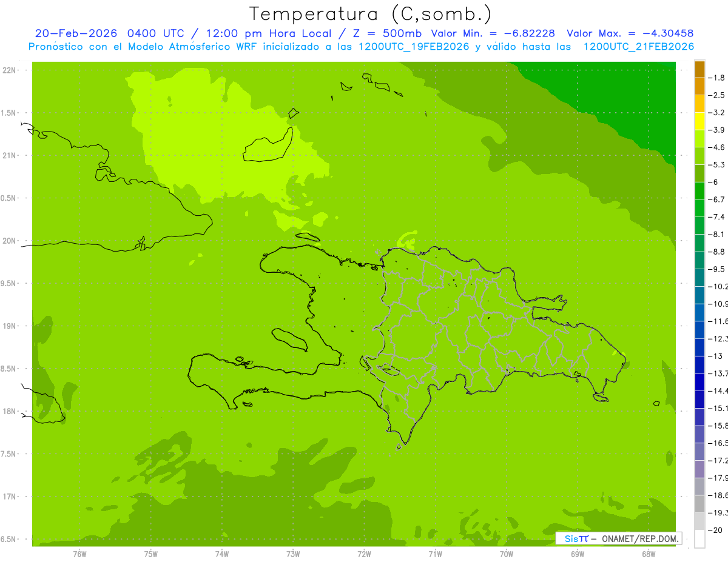
Task: Click the "-3.2" colorbar value
Action: click(x=716, y=113)
